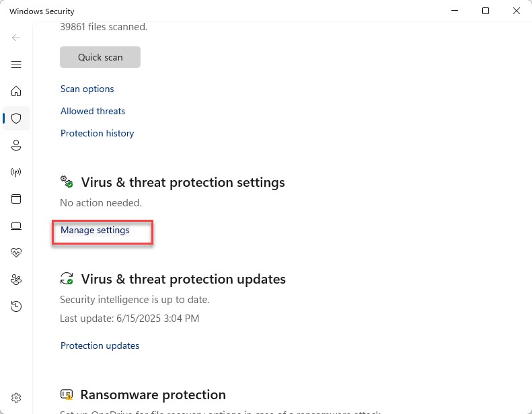Maximize the Windows Security window
This screenshot has height=414, width=532.
click(486, 11)
